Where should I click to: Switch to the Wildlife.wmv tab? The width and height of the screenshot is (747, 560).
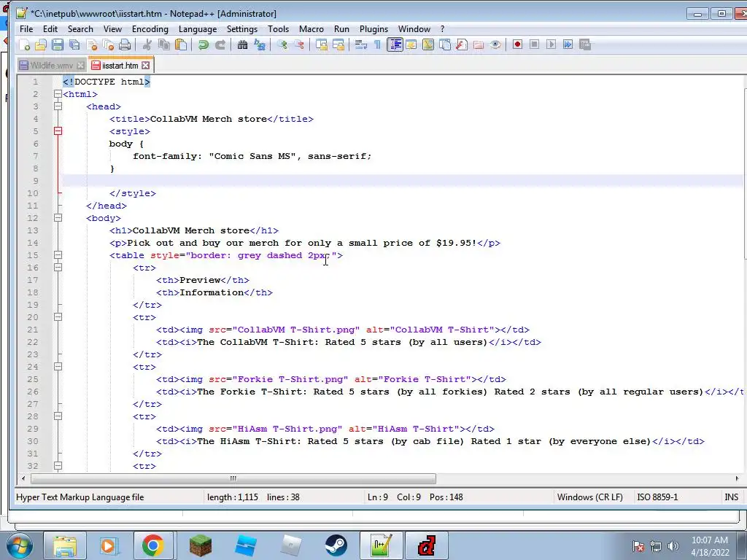tap(52, 65)
